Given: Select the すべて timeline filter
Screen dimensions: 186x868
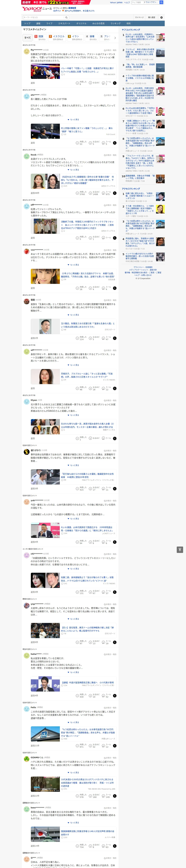Looking at the screenshot, I should click(x=28, y=38).
